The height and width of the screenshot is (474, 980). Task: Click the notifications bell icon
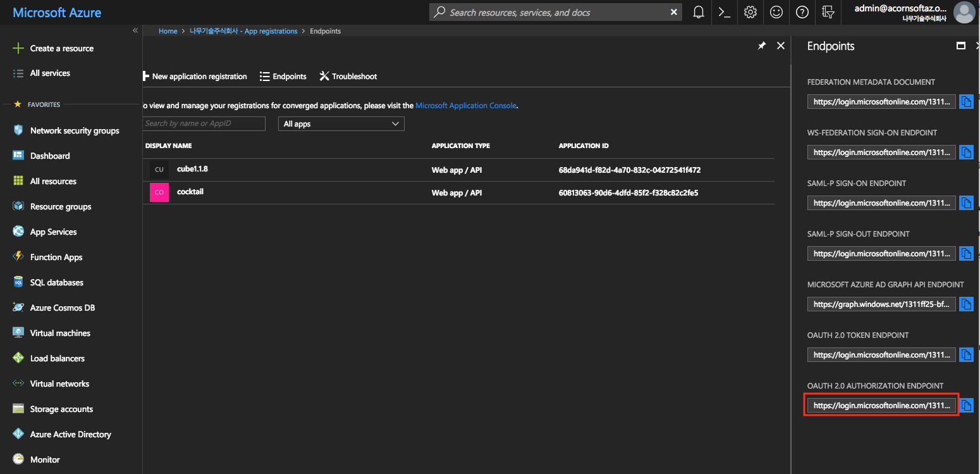point(699,12)
